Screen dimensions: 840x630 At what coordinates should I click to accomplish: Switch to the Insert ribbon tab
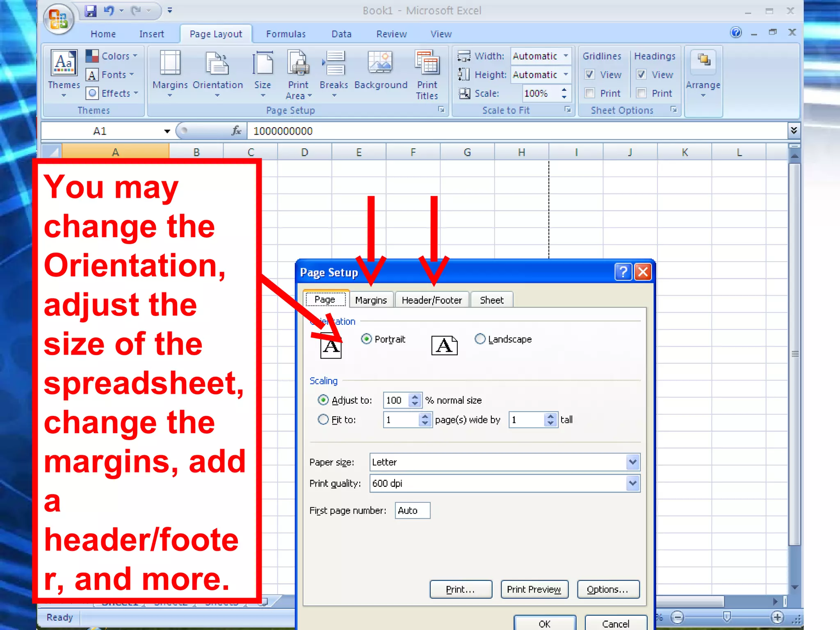click(151, 34)
